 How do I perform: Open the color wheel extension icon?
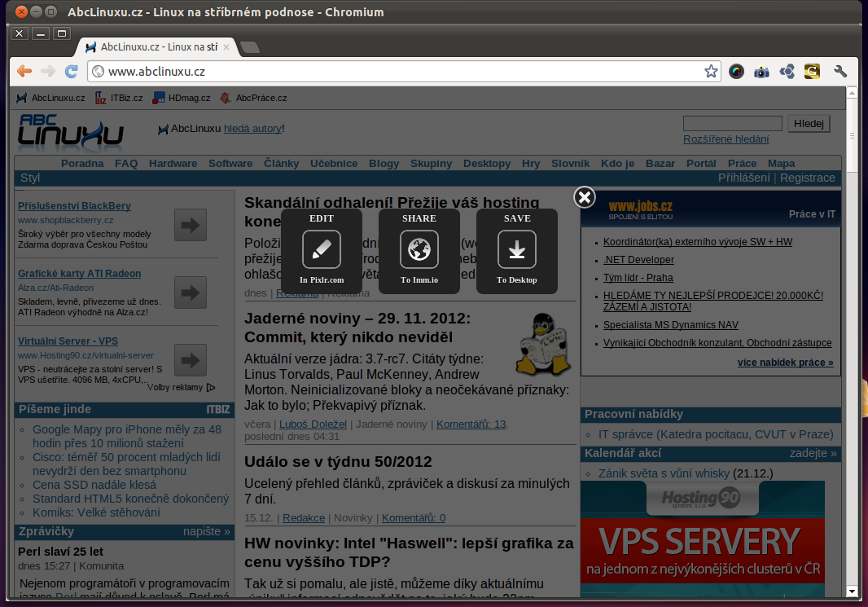pos(736,71)
